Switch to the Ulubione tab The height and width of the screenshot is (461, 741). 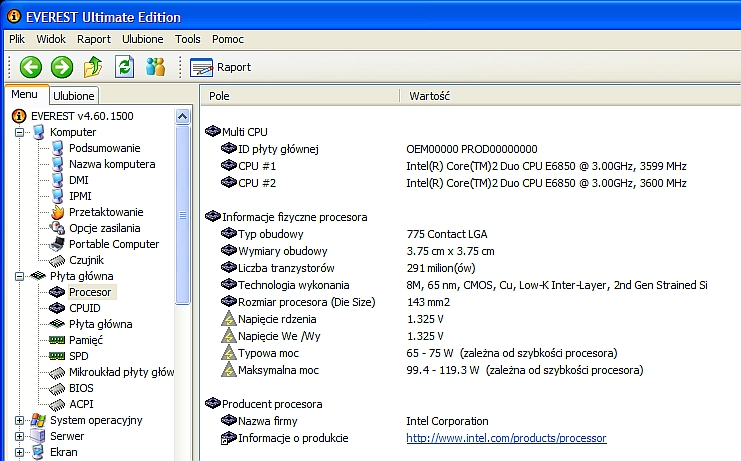pos(74,96)
